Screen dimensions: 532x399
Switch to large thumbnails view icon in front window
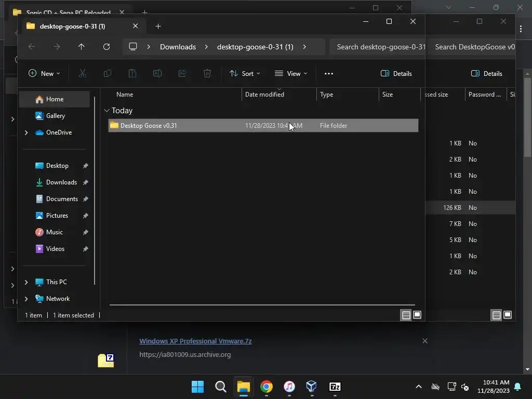[x=417, y=315]
